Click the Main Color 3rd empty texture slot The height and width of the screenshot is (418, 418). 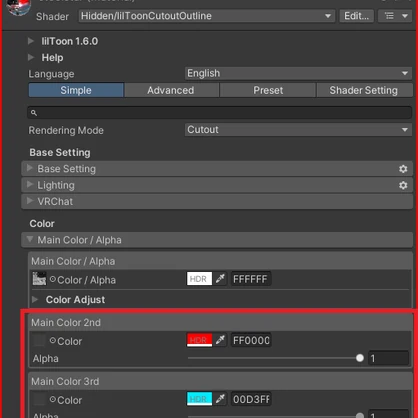[x=39, y=399]
